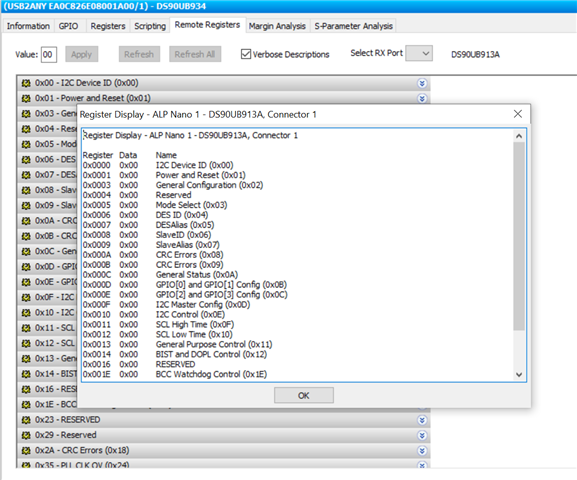Expand the 0x2A CRC Errors register
577x480 pixels.
pyautogui.click(x=422, y=451)
